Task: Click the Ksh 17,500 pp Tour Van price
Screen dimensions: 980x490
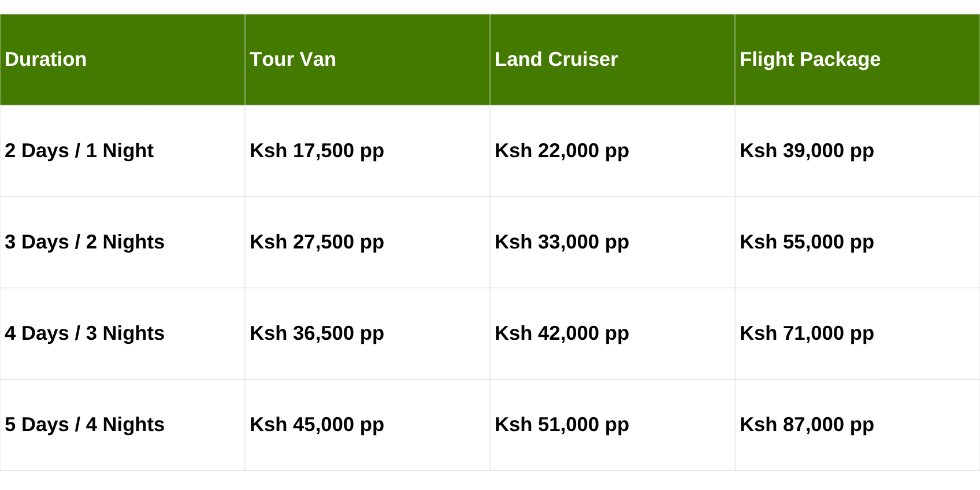Action: click(317, 151)
